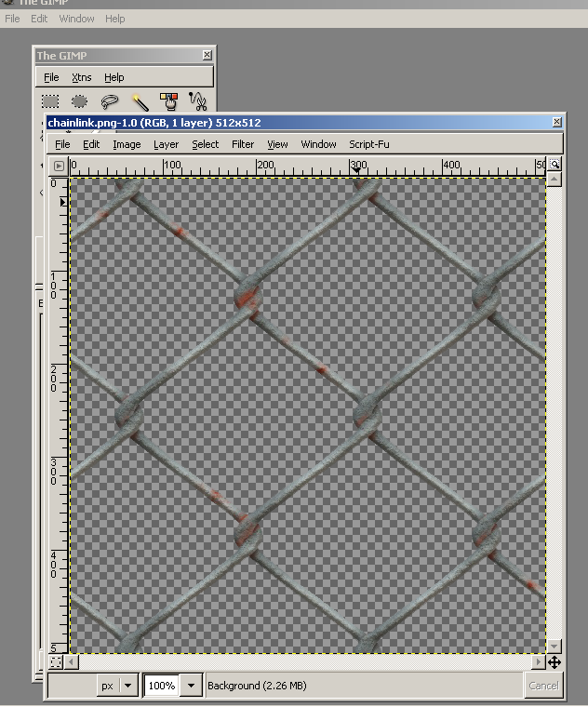Screen dimensions: 588x707
Task: Open File menu in GIMP toolbox window
Action: click(51, 77)
